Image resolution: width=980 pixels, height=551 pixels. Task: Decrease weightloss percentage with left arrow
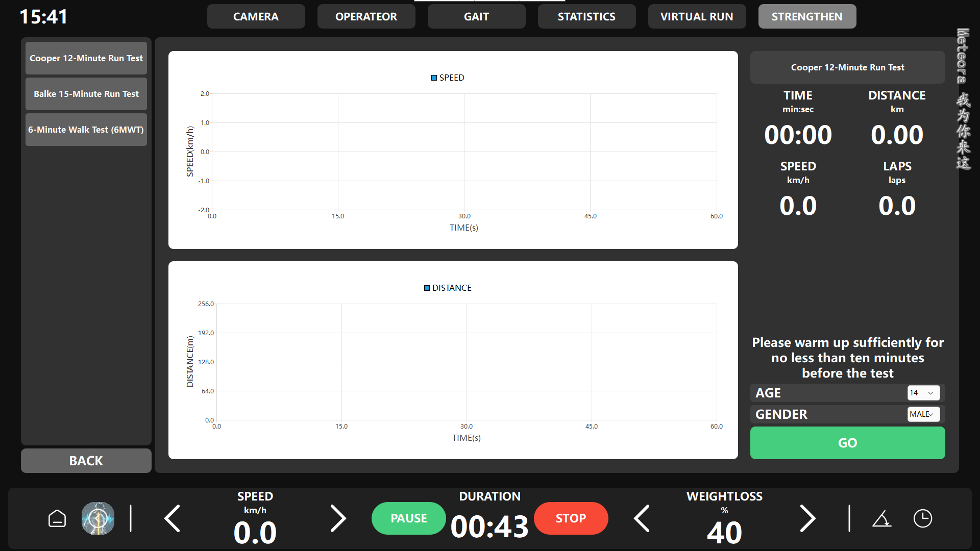[642, 518]
